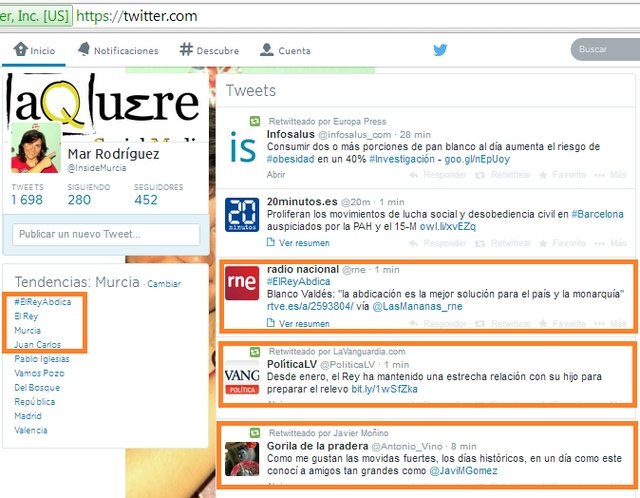Viewport: 640px width, 498px height.
Task: Expand Ver resumen on the rne tweet
Action: (298, 324)
